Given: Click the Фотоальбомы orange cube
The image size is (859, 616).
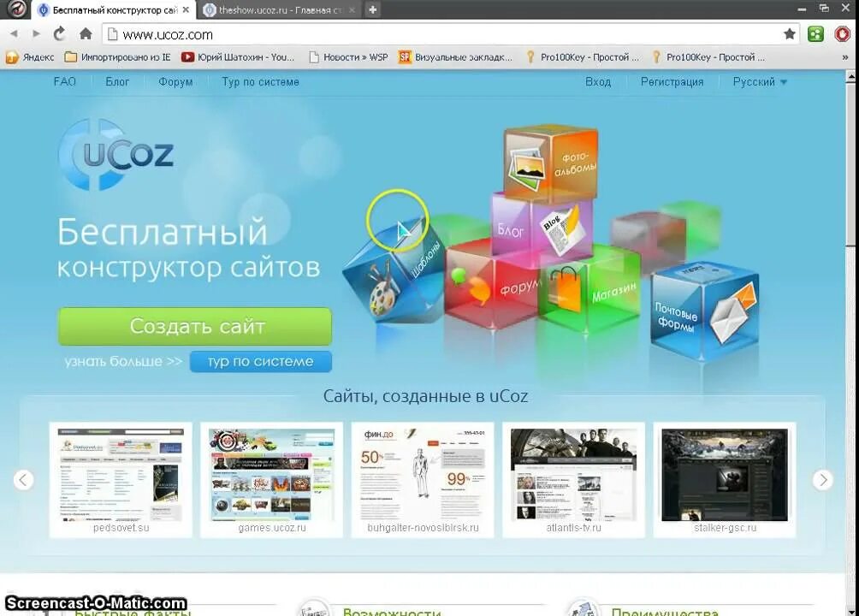Looking at the screenshot, I should (551, 163).
